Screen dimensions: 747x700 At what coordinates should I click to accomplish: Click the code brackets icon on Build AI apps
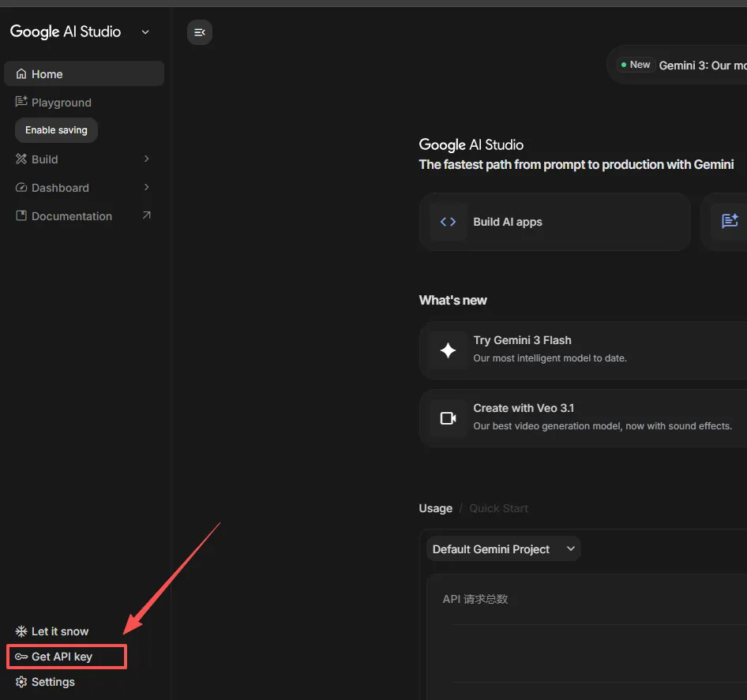tap(448, 222)
